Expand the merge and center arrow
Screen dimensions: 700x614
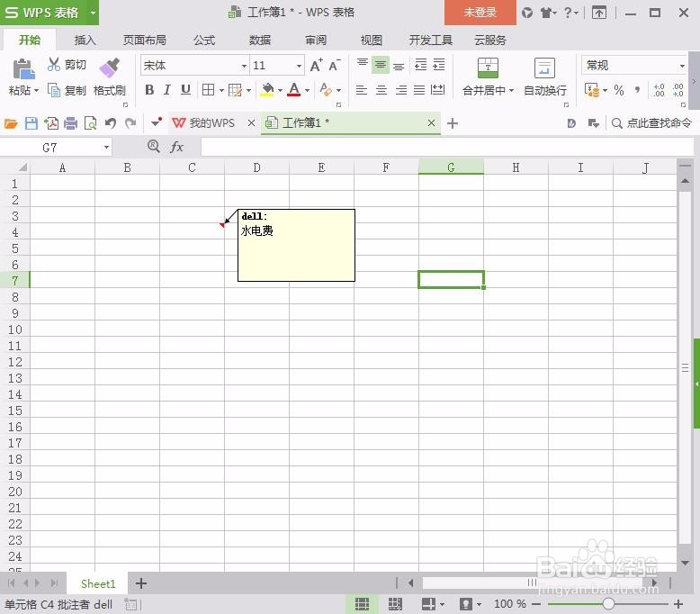point(512,91)
